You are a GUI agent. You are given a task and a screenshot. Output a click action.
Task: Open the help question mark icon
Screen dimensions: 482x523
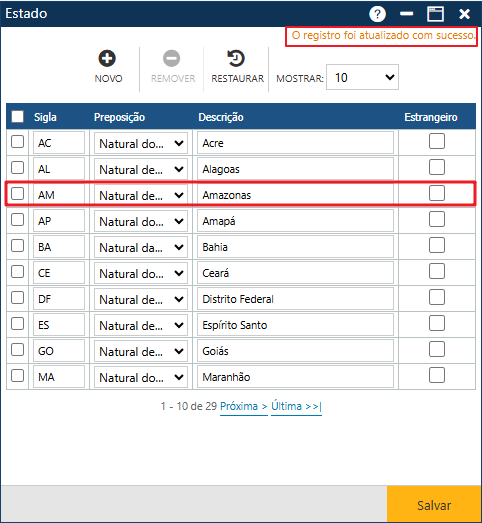point(377,14)
